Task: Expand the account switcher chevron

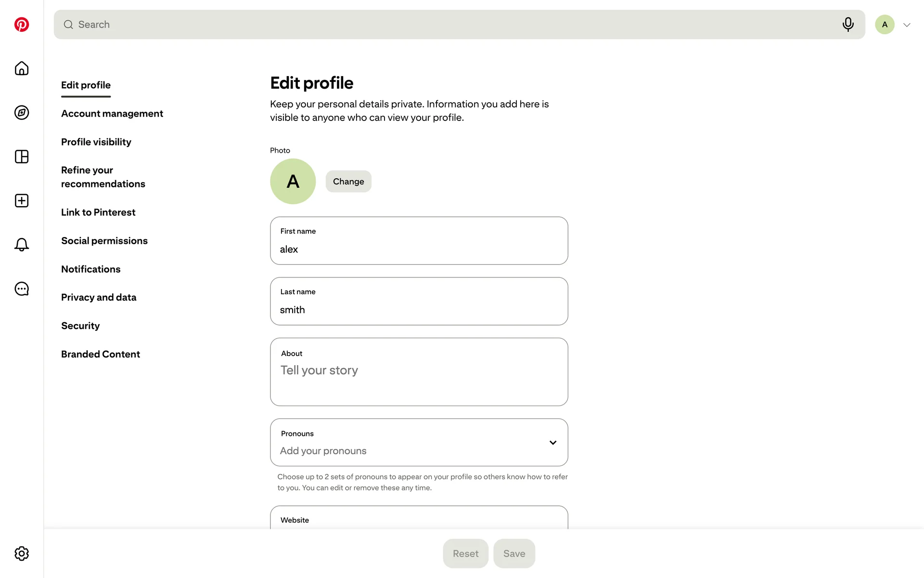Action: click(x=907, y=25)
